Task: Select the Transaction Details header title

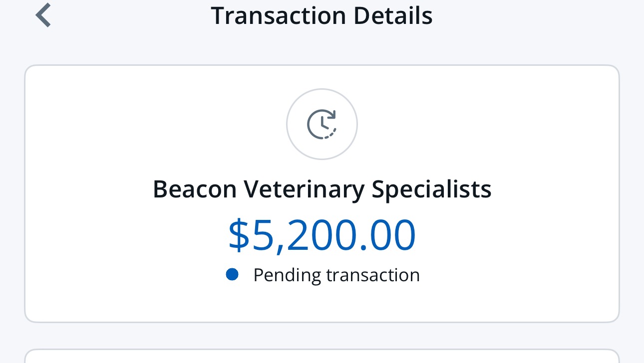Action: click(x=322, y=15)
